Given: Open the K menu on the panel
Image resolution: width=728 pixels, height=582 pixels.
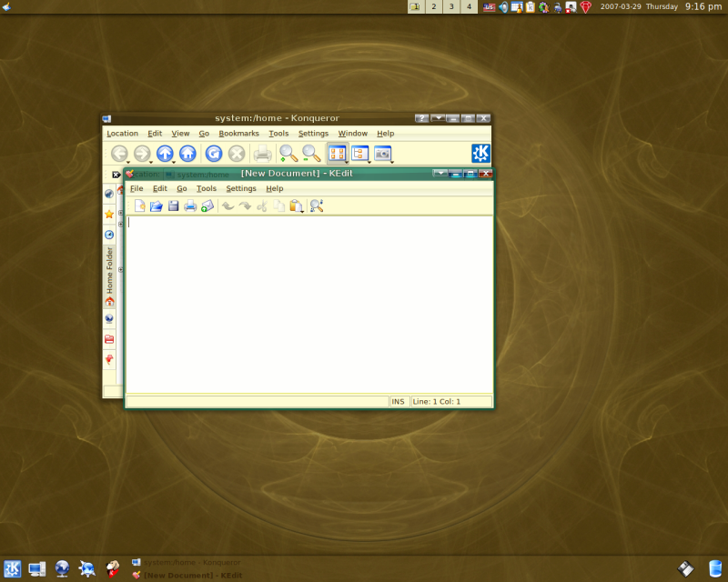Looking at the screenshot, I should pyautogui.click(x=12, y=568).
